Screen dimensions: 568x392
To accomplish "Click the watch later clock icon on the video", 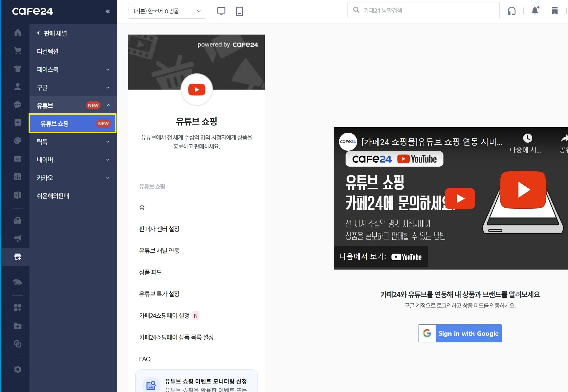I will tap(527, 138).
